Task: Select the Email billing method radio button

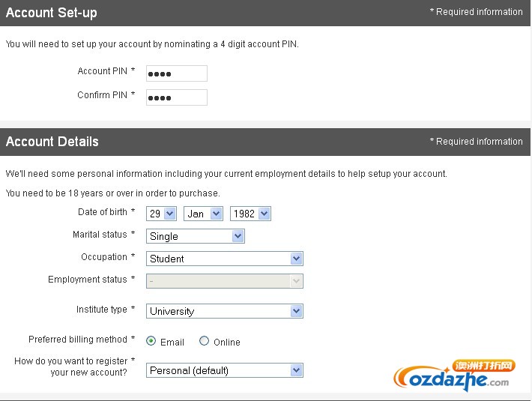Action: [151, 340]
